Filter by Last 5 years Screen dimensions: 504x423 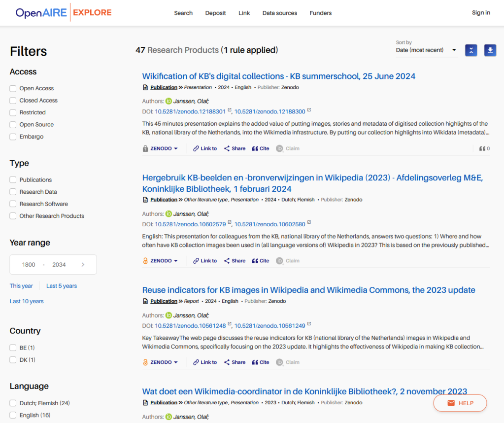click(62, 286)
